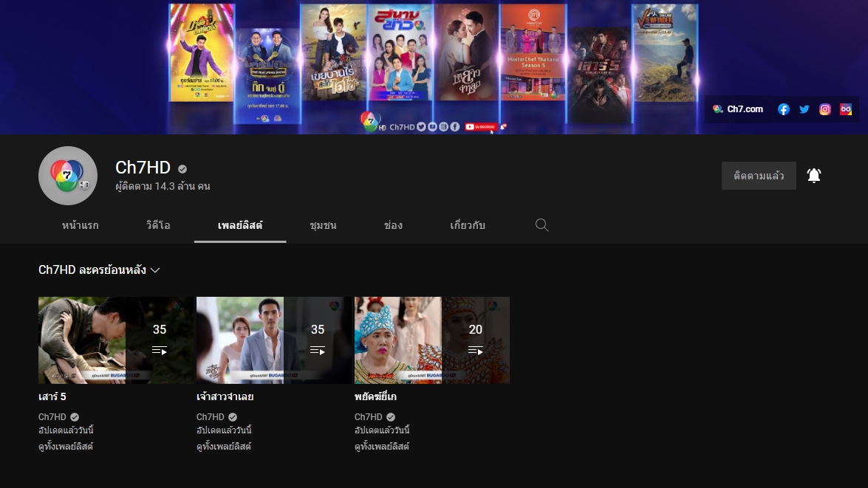The height and width of the screenshot is (488, 868).
Task: Click the notification bell icon
Action: [814, 176]
